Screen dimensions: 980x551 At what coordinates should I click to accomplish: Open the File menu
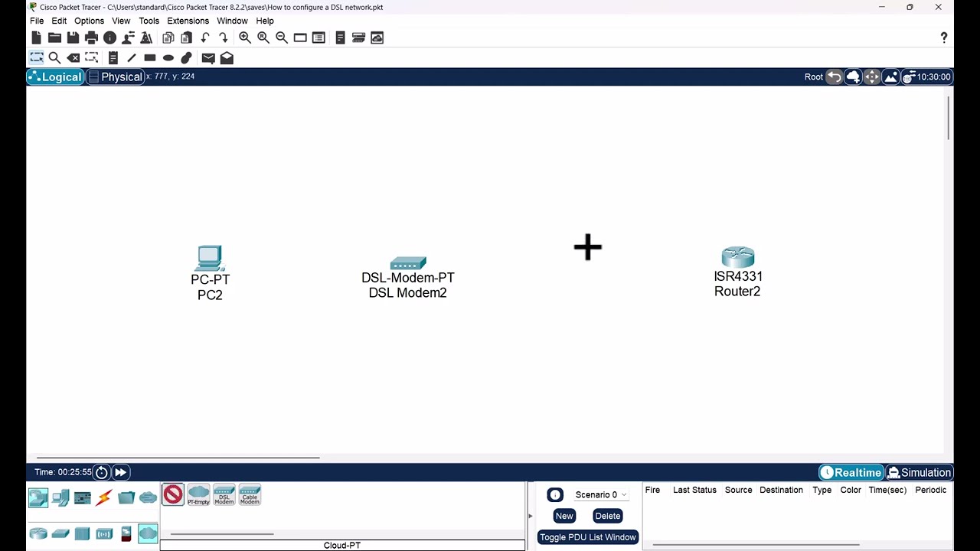click(x=37, y=21)
